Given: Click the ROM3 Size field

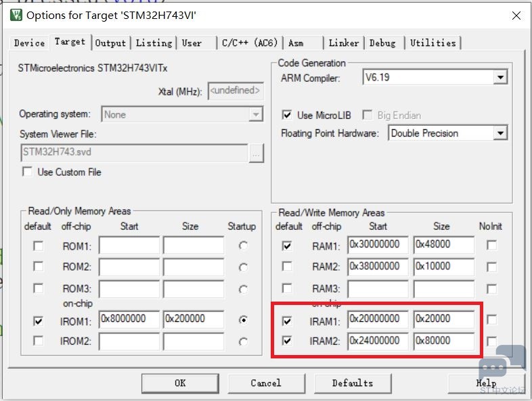Looking at the screenshot, I should 194,289.
